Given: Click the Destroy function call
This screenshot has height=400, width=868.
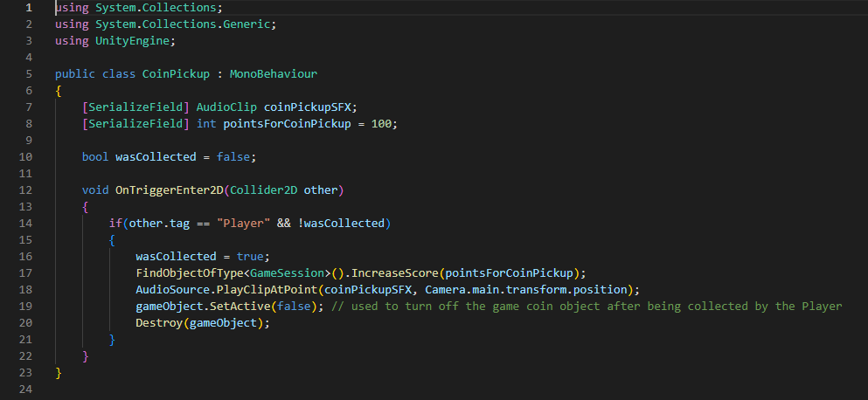Looking at the screenshot, I should tap(157, 322).
